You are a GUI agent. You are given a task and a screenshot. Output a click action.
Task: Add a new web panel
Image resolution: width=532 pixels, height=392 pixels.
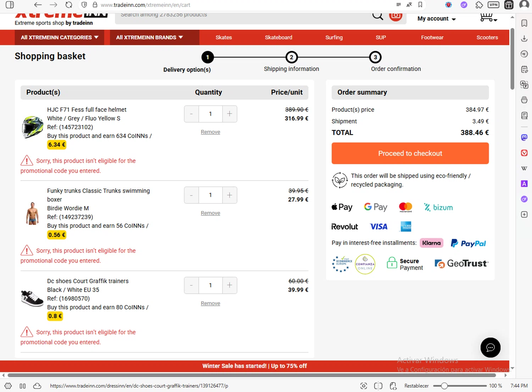click(x=524, y=215)
